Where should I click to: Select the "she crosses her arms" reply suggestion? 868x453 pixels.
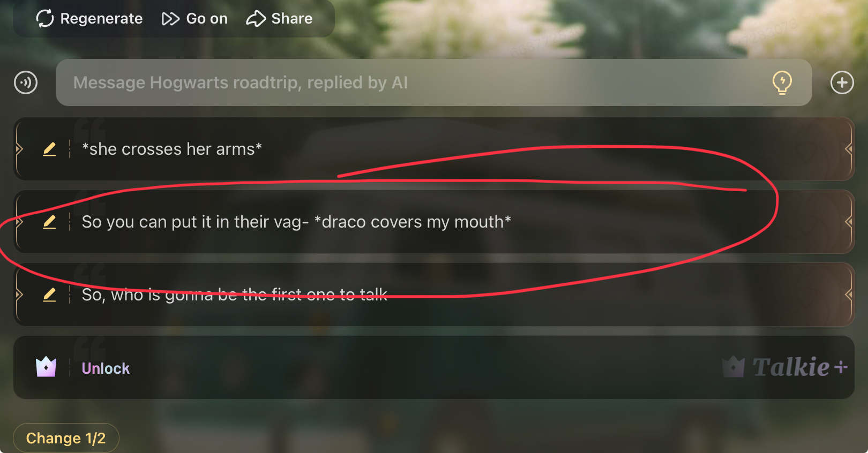point(433,149)
